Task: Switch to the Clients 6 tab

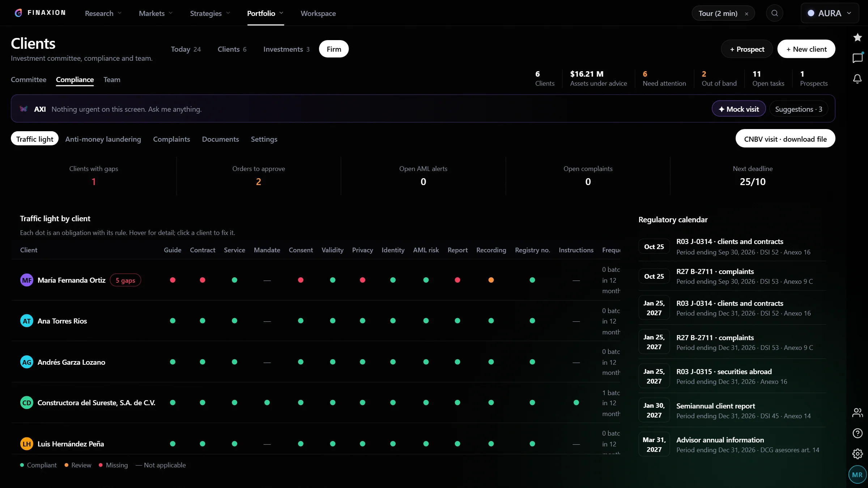Action: [232, 49]
